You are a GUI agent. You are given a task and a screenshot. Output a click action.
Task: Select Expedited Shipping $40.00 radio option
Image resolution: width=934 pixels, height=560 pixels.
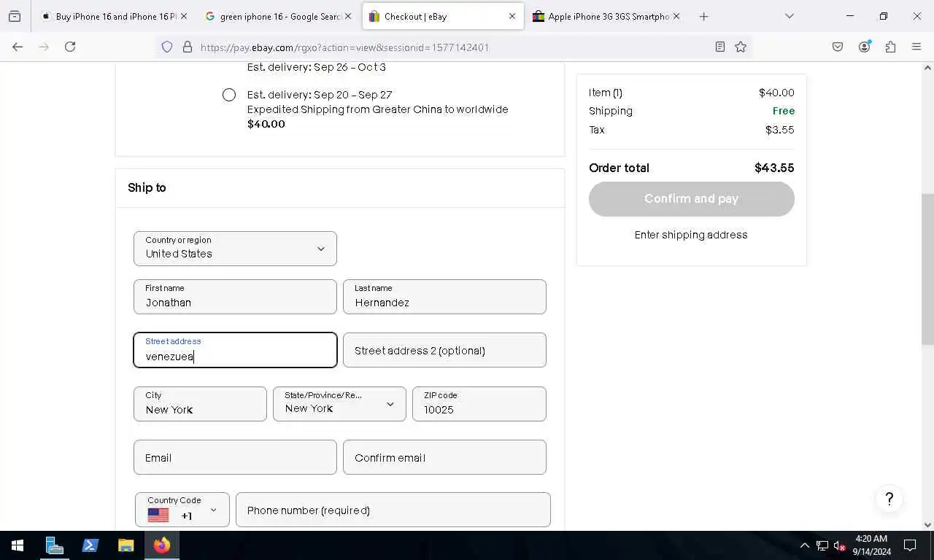[x=229, y=95]
